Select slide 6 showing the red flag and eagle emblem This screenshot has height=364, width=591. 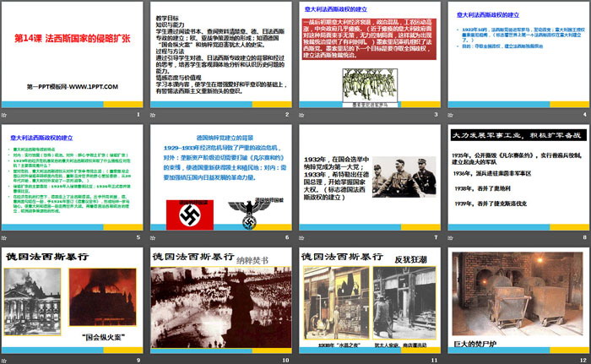click(221, 177)
